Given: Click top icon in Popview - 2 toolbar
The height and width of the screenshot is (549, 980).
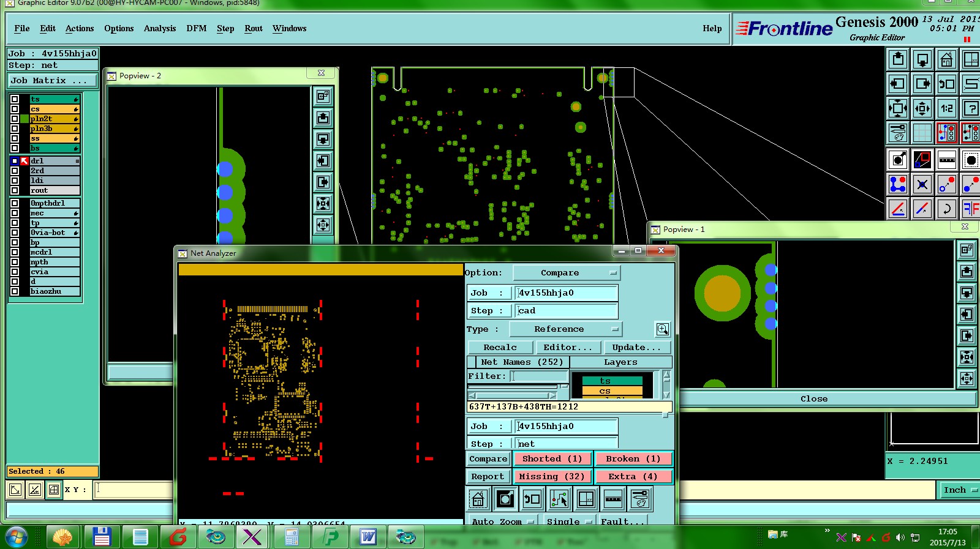Looking at the screenshot, I should [323, 96].
